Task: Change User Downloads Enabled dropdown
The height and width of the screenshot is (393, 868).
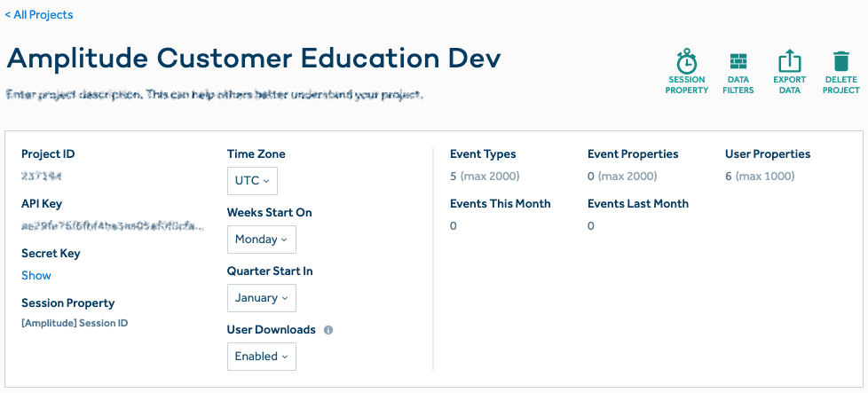Action: tap(261, 357)
